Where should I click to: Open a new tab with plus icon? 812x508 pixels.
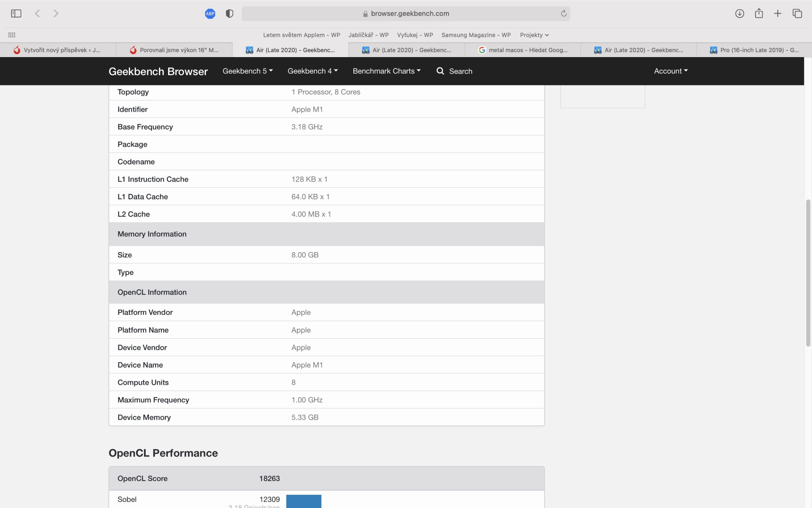778,13
